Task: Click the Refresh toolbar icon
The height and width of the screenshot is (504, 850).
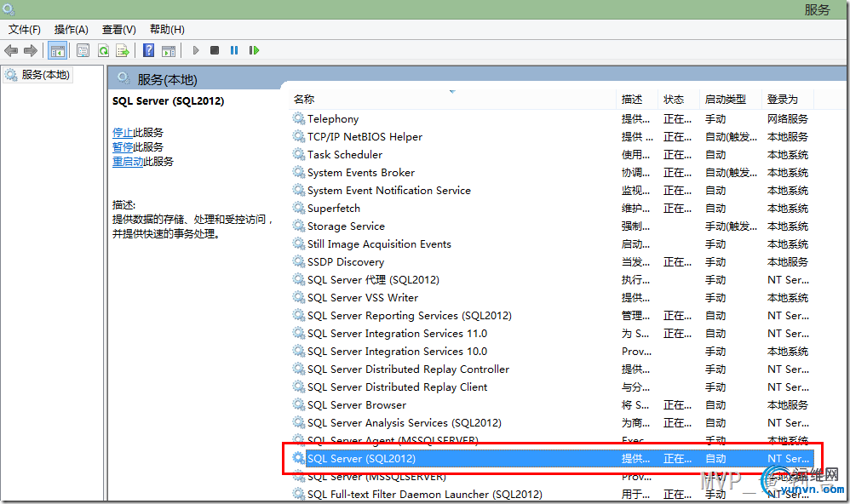Action: point(103,50)
